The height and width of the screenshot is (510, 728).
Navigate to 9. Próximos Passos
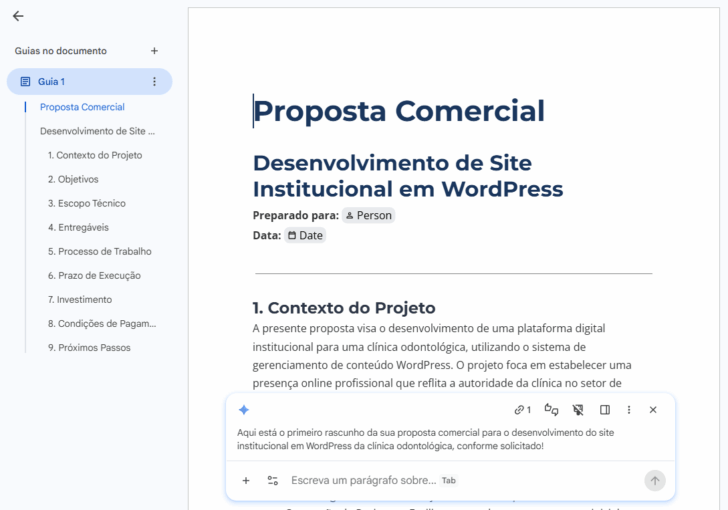click(x=89, y=348)
